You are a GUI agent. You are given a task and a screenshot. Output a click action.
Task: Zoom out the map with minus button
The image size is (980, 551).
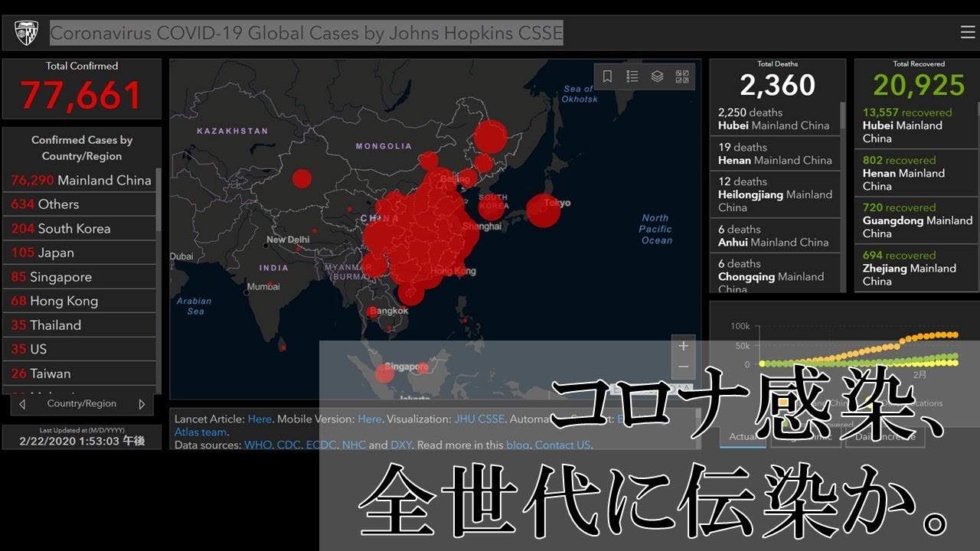coord(684,367)
